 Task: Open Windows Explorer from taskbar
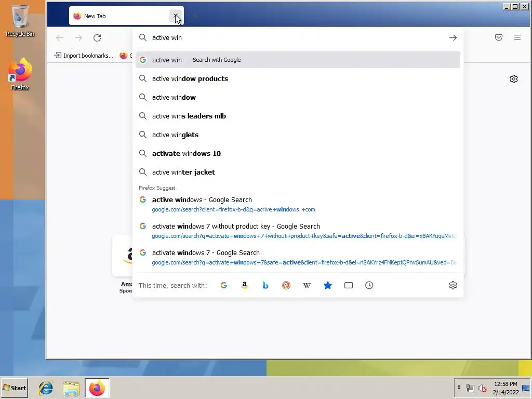pos(71,388)
